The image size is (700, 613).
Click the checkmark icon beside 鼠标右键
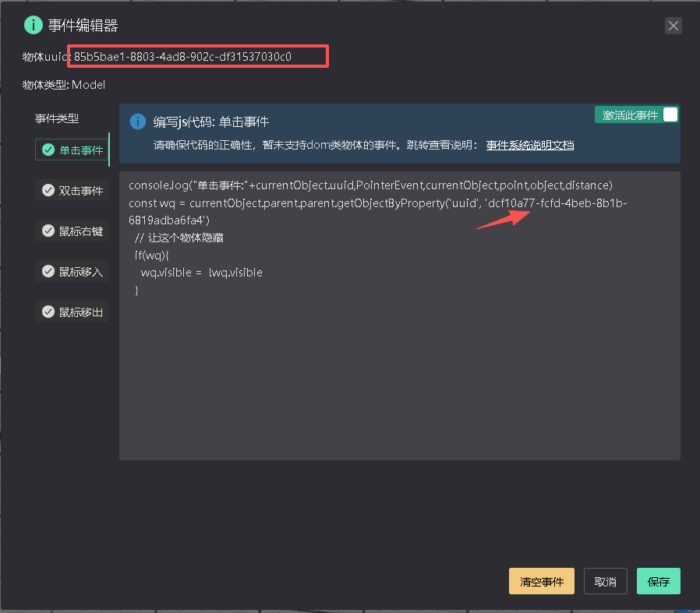48,231
